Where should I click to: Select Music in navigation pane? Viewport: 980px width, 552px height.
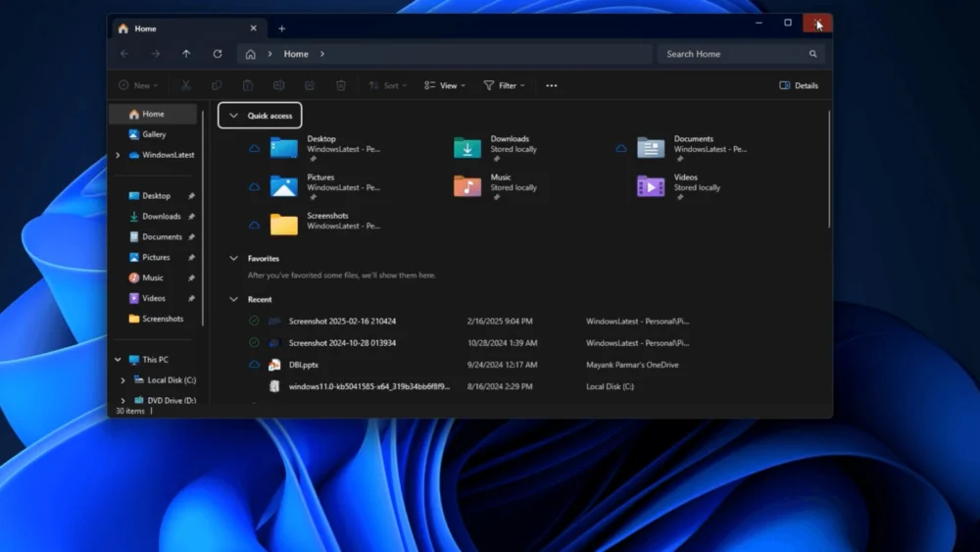click(154, 277)
